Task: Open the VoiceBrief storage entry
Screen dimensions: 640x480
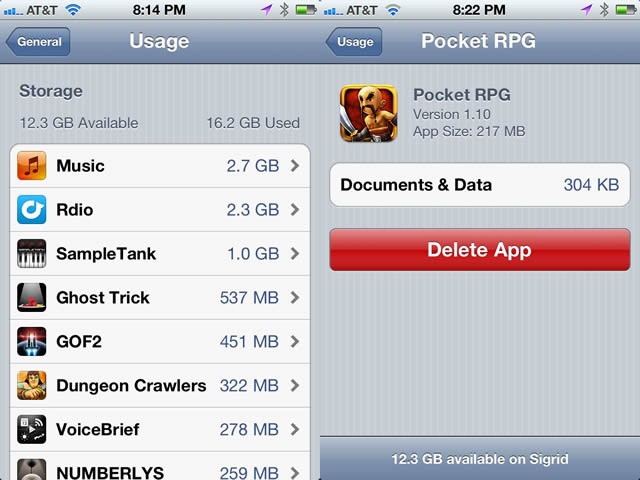Action: (x=160, y=429)
